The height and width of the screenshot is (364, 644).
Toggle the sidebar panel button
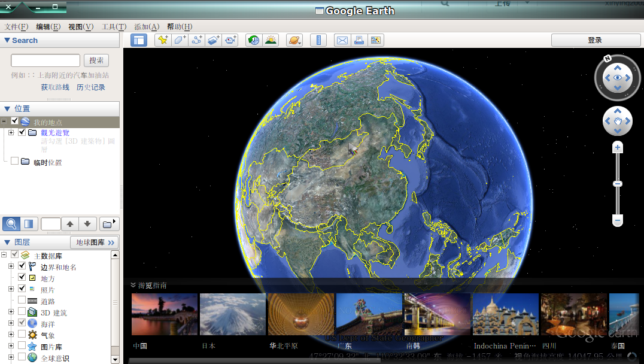[139, 40]
